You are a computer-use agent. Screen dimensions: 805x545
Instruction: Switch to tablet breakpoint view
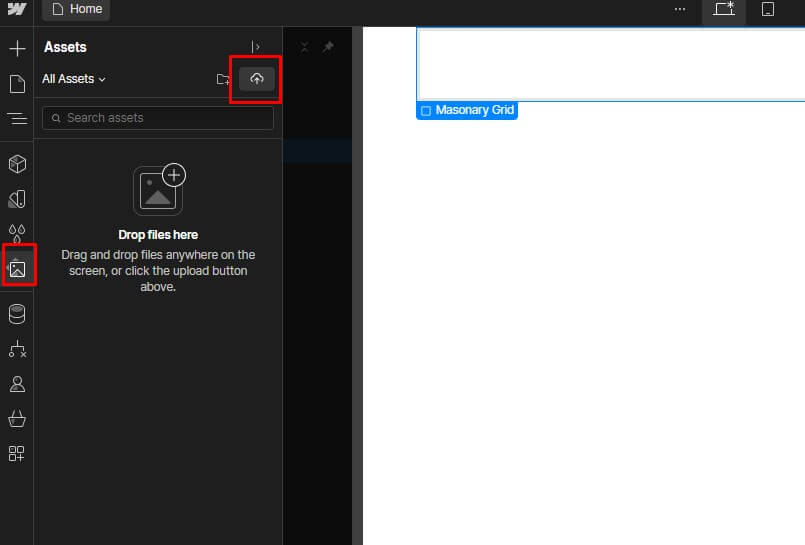click(768, 9)
